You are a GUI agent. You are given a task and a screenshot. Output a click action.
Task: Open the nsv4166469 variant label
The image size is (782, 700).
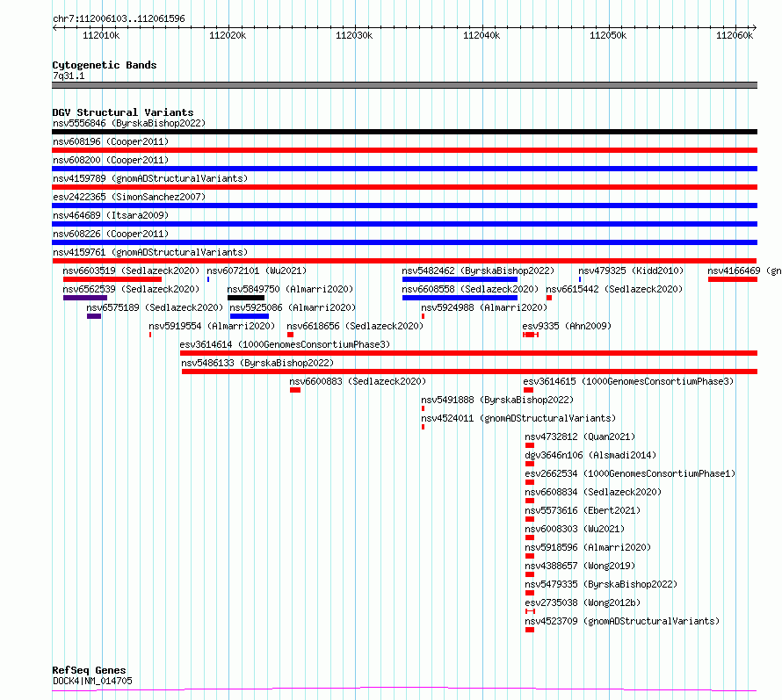point(744,271)
